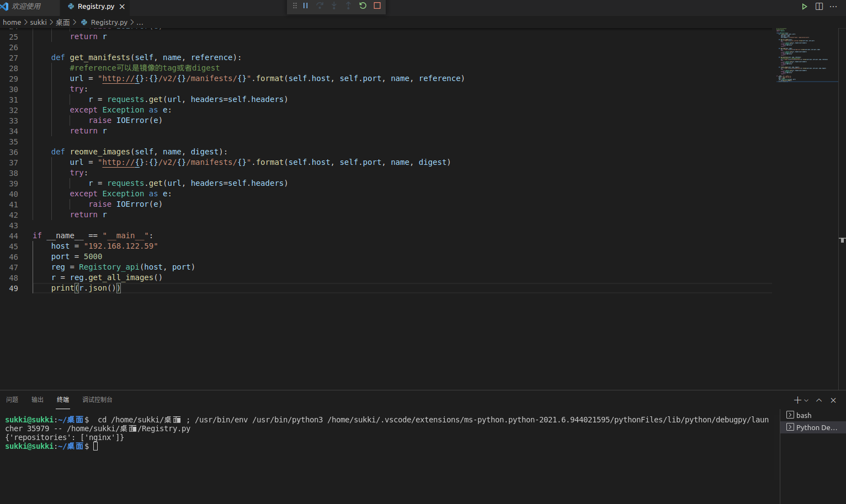The image size is (846, 504).
Task: Close the bottom panel
Action: pos(833,400)
